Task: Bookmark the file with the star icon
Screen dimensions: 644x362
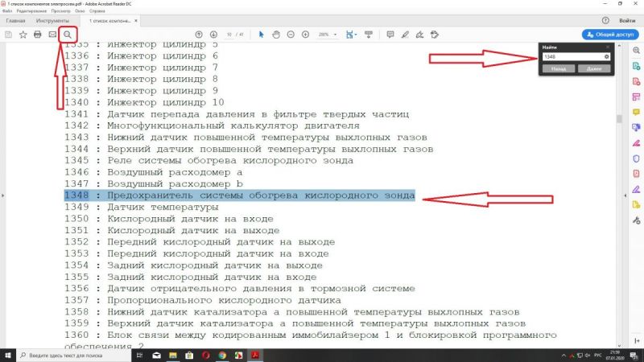Action: 23,35
